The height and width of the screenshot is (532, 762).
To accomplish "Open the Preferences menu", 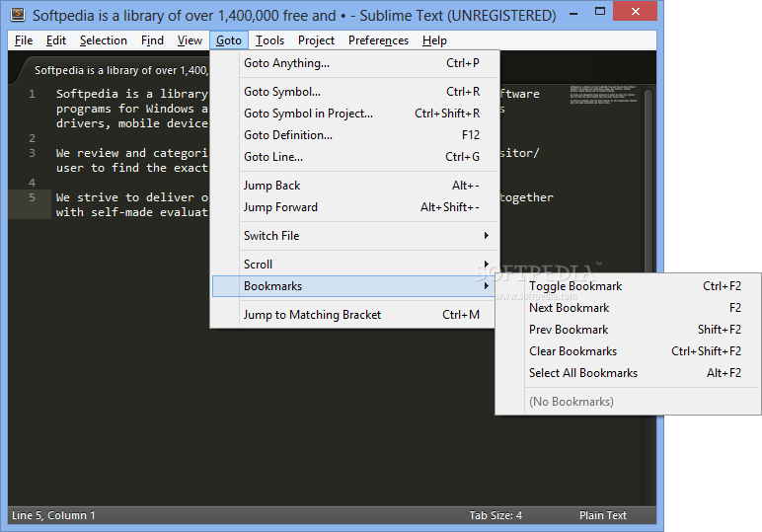I will [378, 40].
